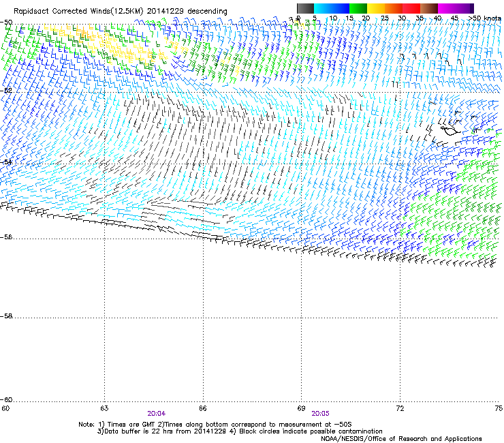The width and height of the screenshot is (504, 443).
Task: Click the latitude label '-60'
Action: (x=6, y=400)
